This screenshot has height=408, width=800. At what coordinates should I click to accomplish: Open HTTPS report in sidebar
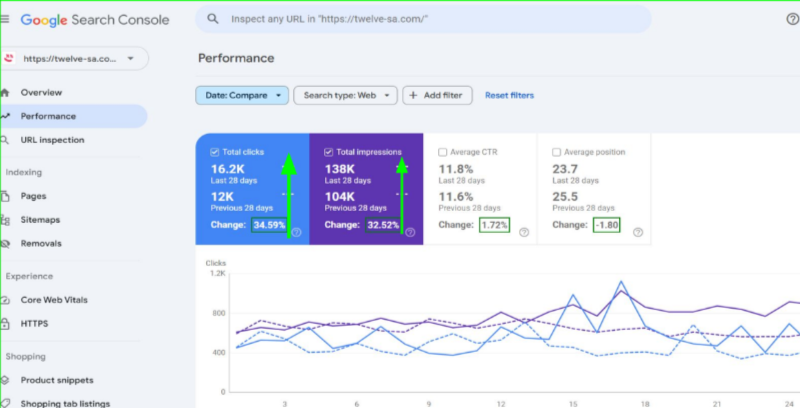click(34, 323)
